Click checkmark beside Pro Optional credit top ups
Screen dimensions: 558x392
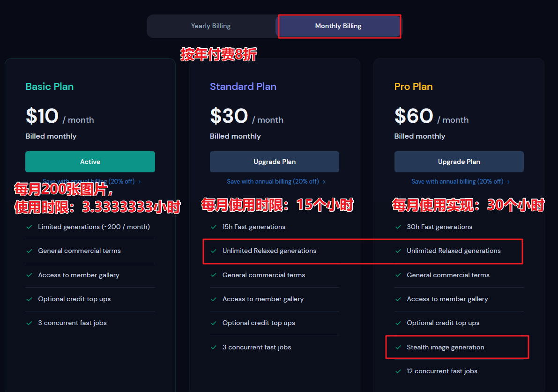(x=398, y=323)
